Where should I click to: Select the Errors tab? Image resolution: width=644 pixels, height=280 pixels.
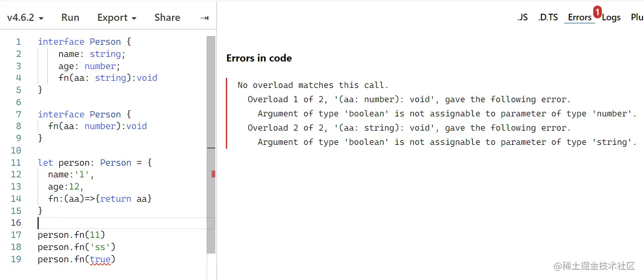click(579, 17)
